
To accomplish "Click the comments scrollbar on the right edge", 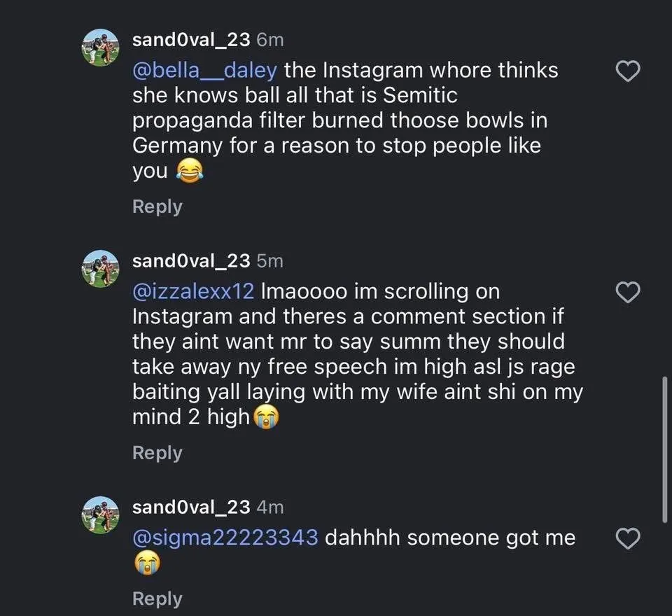I will [x=664, y=448].
